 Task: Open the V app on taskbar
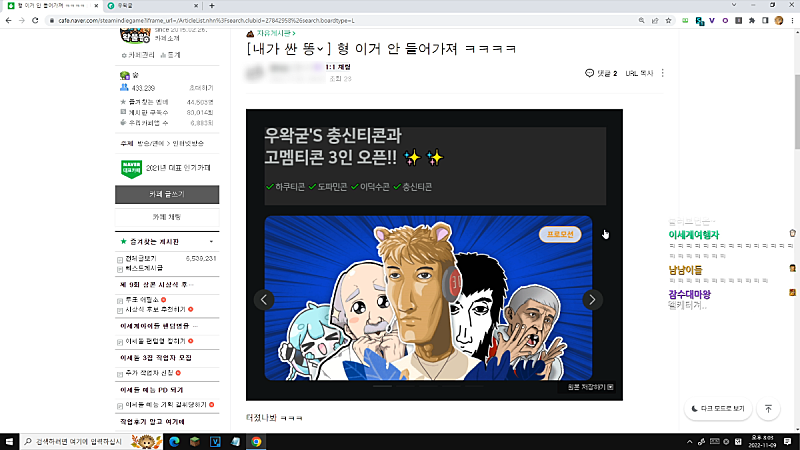click(215, 441)
